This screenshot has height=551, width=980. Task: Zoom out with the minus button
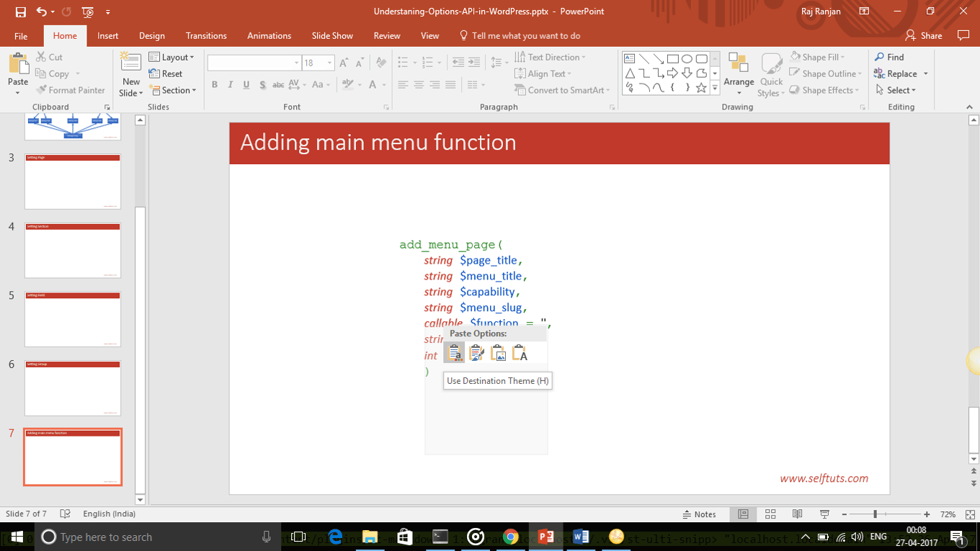coord(844,514)
